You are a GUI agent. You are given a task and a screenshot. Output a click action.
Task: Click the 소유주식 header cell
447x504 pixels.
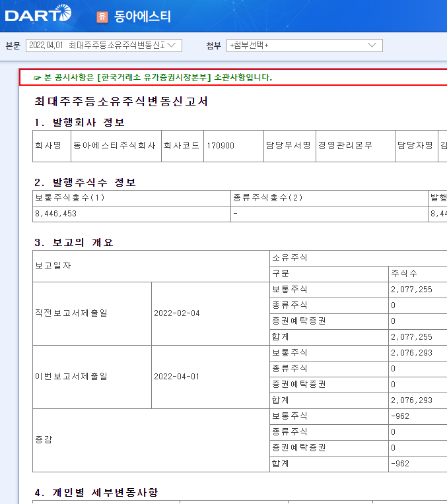pos(358,258)
